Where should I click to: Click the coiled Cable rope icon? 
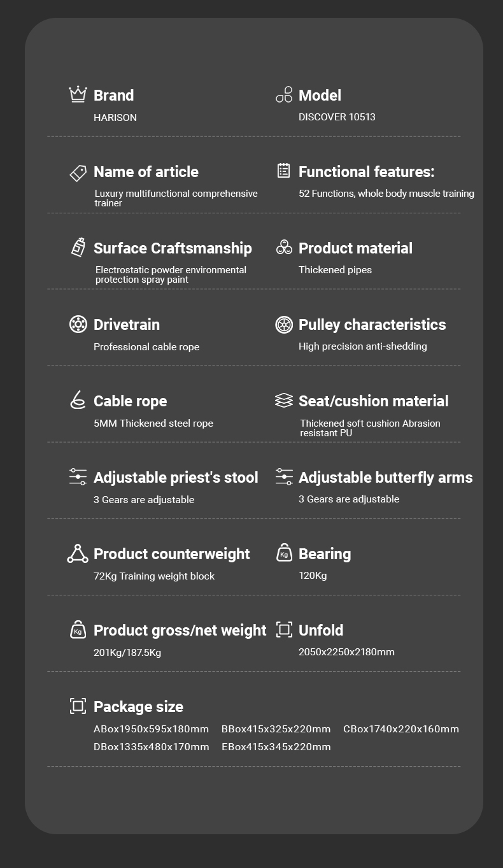tap(78, 400)
